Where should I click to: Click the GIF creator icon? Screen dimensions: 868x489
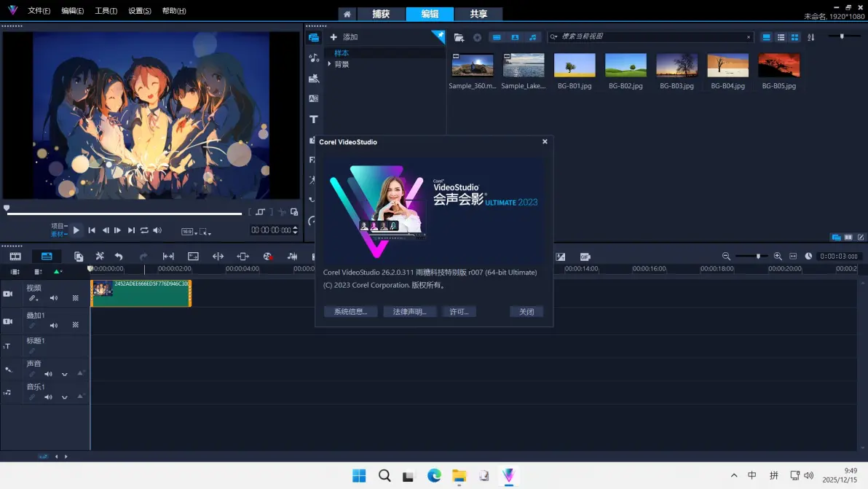pyautogui.click(x=585, y=257)
